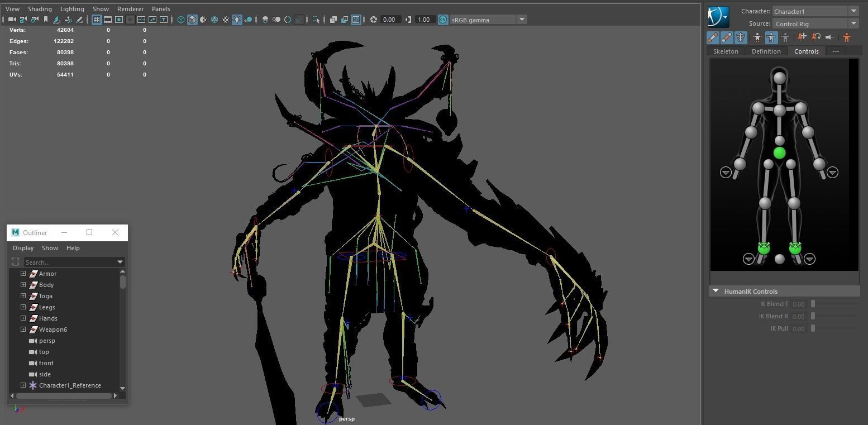The width and height of the screenshot is (868, 425).
Task: Toggle the Use All Lights bulb
Action: click(237, 20)
